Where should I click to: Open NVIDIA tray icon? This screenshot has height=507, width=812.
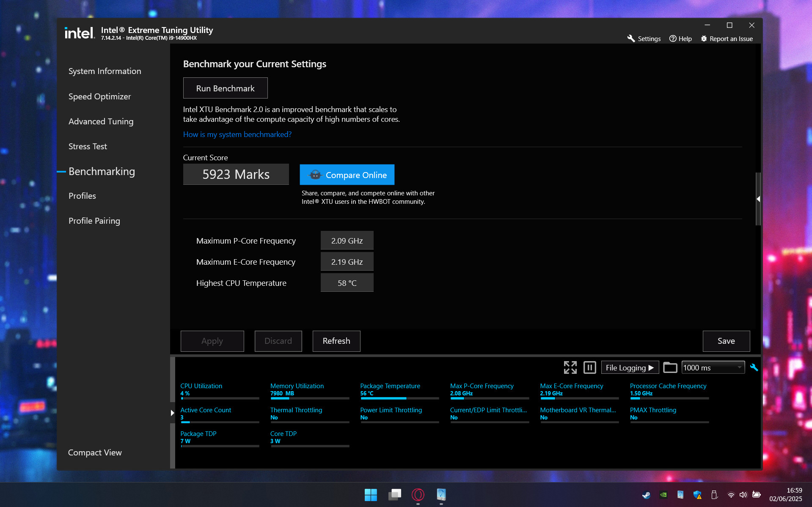coord(663,495)
